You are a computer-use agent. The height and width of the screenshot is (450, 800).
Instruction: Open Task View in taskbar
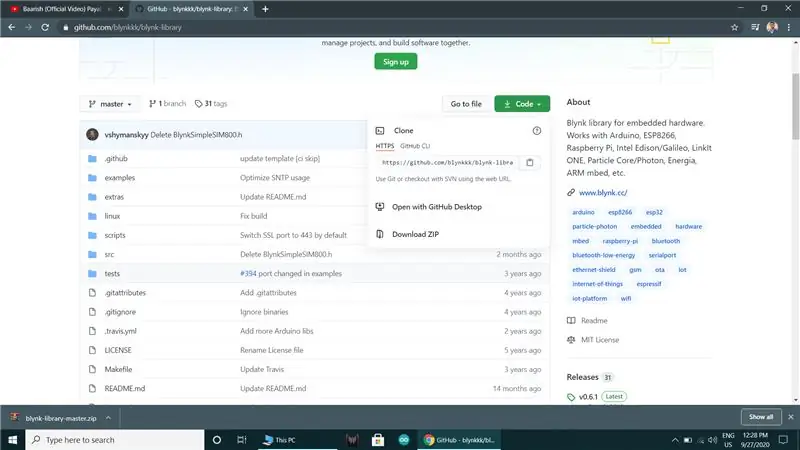[242, 440]
